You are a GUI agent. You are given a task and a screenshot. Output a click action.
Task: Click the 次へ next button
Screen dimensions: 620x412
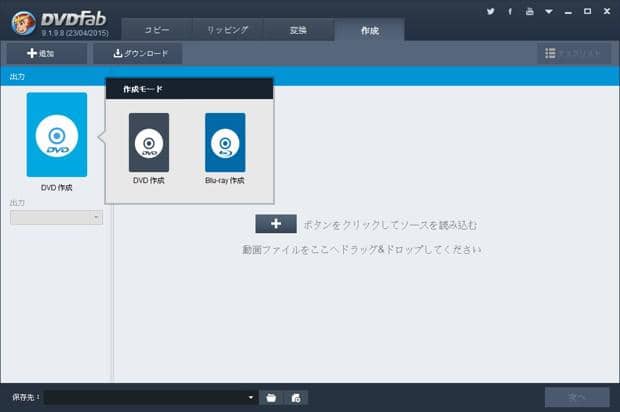(577, 397)
